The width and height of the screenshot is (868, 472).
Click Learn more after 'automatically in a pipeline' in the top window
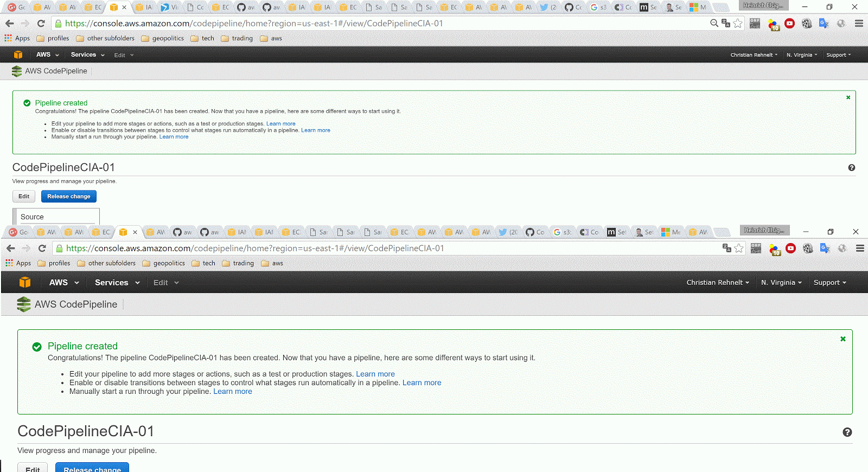click(x=316, y=130)
